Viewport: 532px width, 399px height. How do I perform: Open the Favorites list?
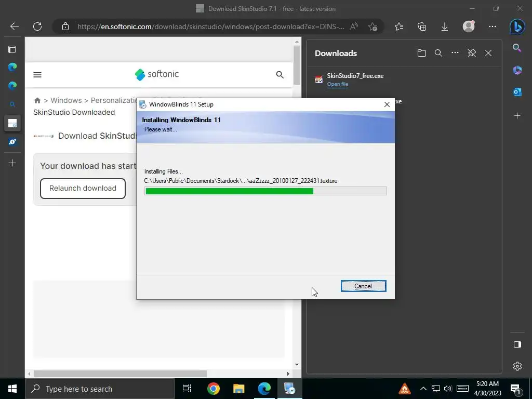click(x=399, y=26)
